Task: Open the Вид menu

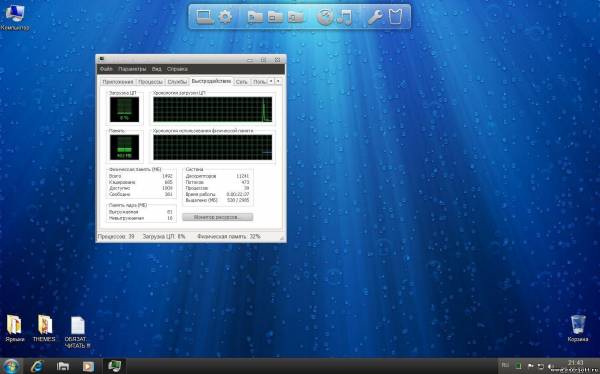Action: (x=157, y=69)
